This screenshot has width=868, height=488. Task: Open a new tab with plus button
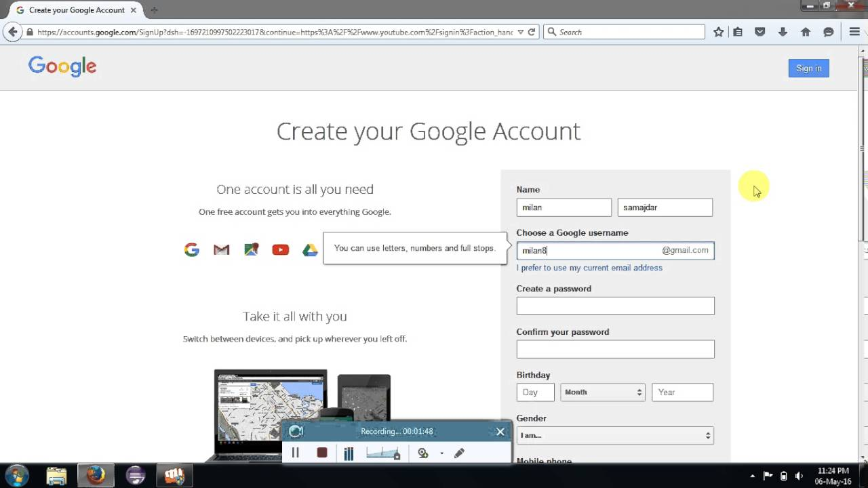[x=154, y=10]
